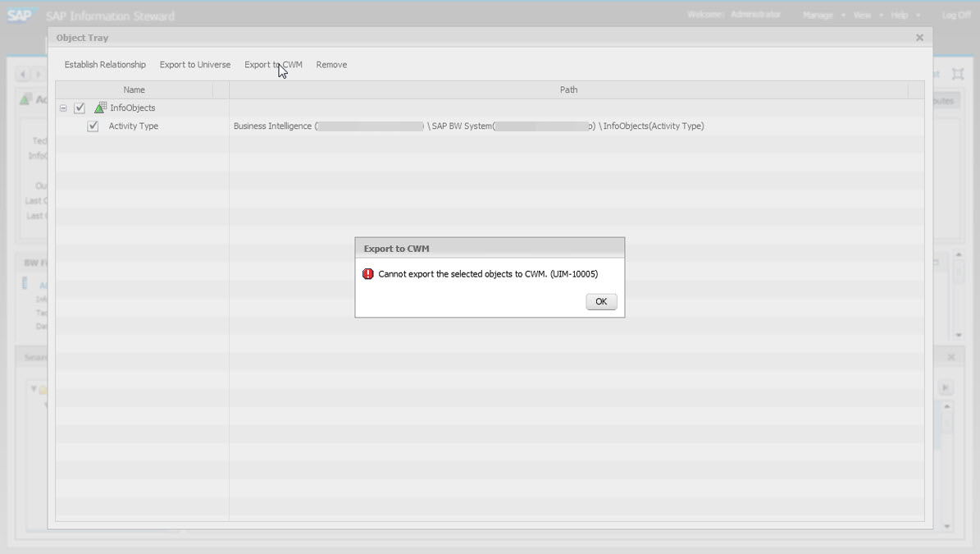The image size is (980, 554).
Task: Click the Export to CWM dialog title
Action: tap(396, 248)
